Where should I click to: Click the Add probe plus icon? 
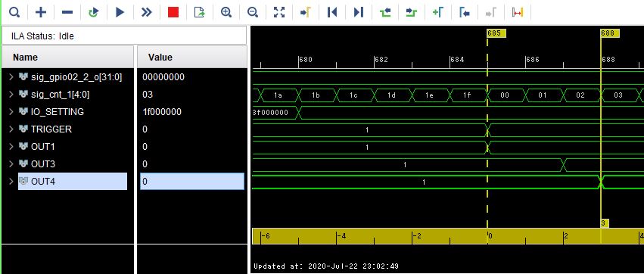(x=41, y=12)
